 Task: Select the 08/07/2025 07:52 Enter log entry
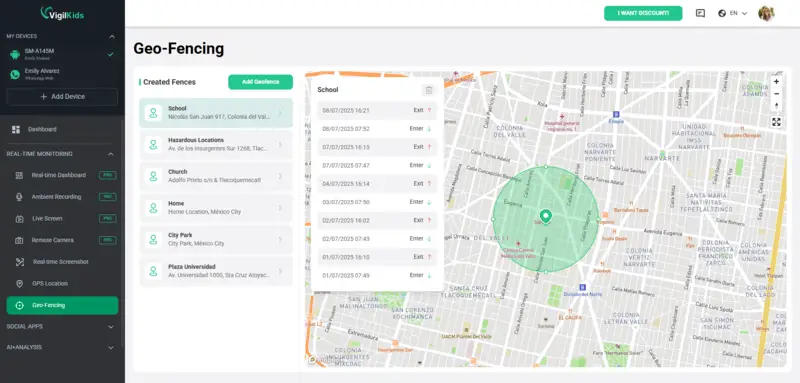click(377, 129)
